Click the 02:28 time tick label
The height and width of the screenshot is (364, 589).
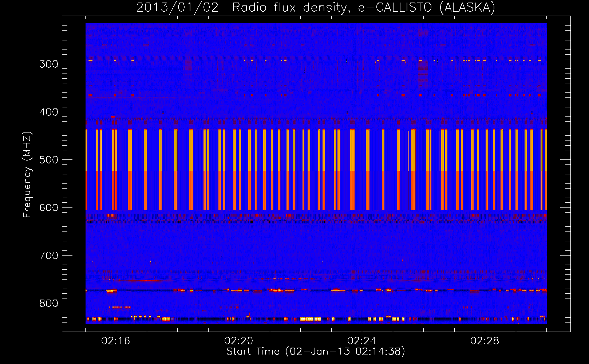(x=485, y=341)
